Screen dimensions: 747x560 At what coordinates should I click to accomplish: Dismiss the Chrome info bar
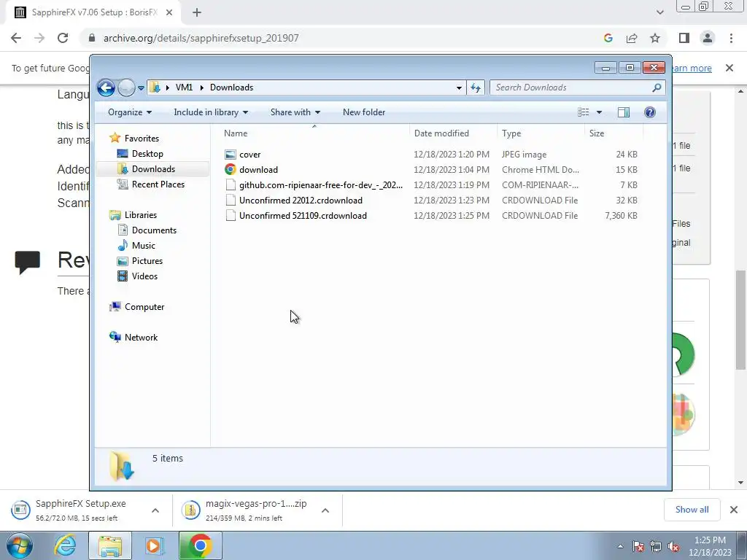[729, 68]
